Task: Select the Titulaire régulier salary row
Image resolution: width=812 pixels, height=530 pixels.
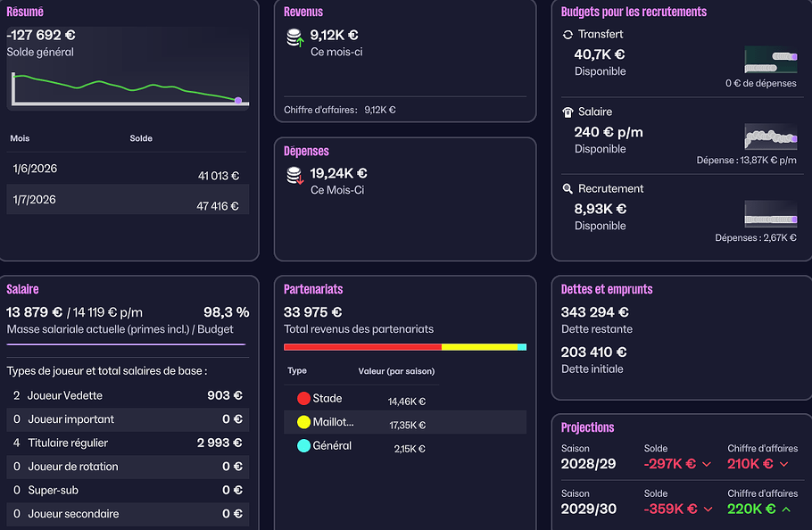Action: click(128, 443)
